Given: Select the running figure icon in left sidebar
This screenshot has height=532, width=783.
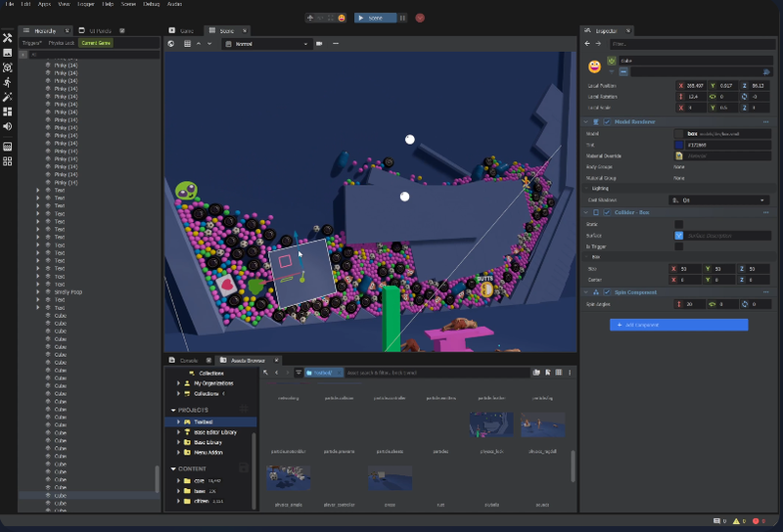Looking at the screenshot, I should click(x=8, y=82).
